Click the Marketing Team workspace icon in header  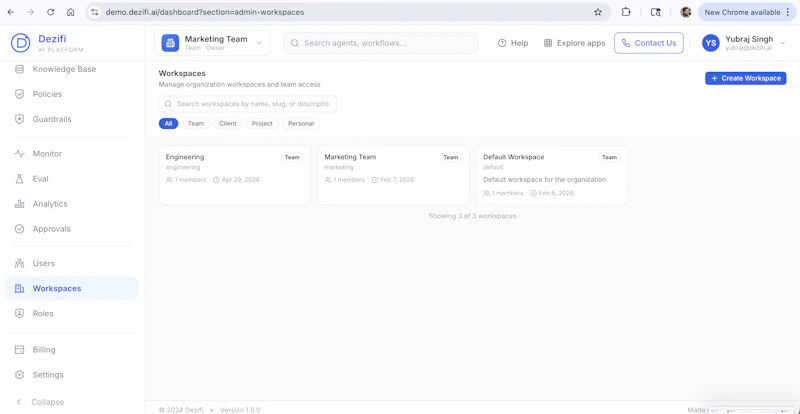point(170,43)
